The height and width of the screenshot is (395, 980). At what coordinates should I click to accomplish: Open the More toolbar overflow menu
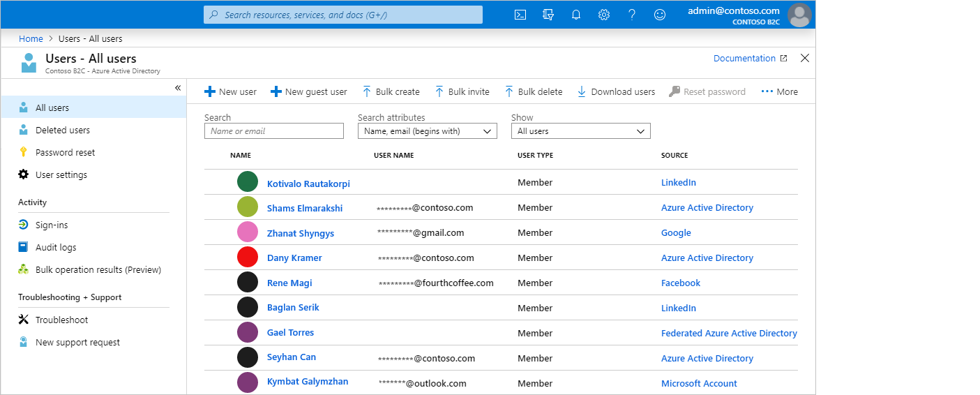point(779,91)
